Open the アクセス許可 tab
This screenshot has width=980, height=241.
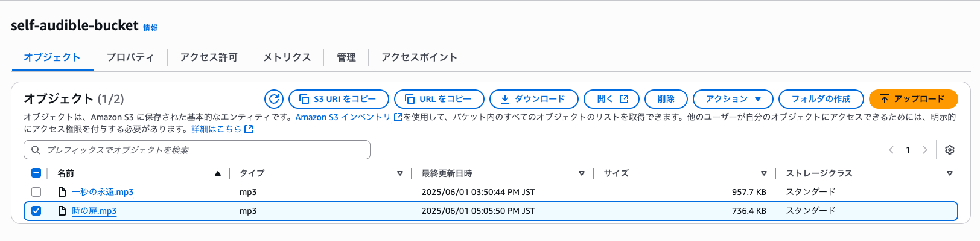tap(209, 57)
